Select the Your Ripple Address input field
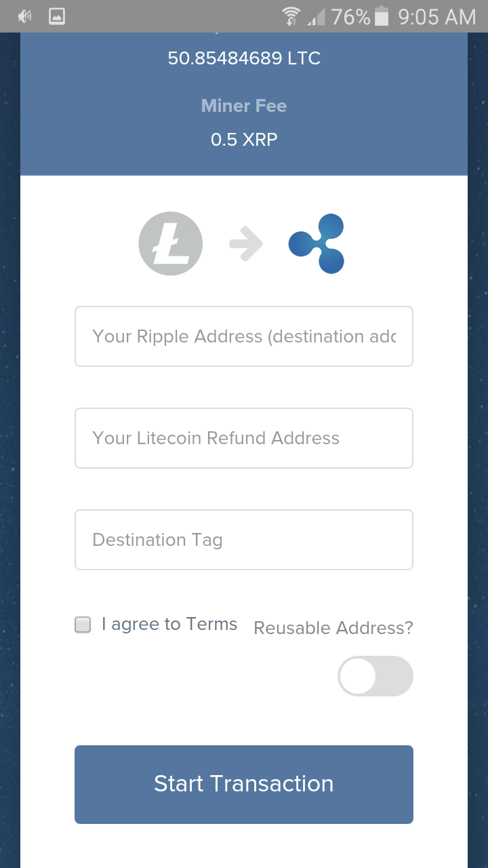488x868 pixels. point(244,336)
